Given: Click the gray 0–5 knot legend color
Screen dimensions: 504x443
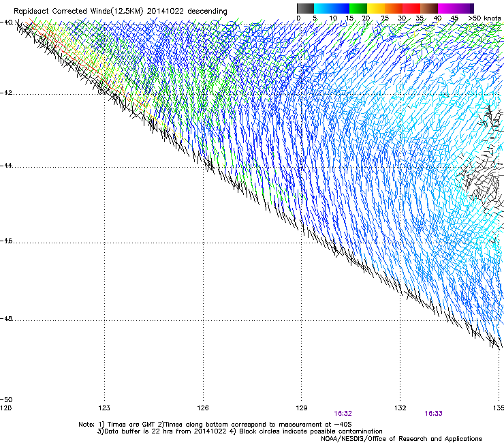Looking at the screenshot, I should (305, 8).
